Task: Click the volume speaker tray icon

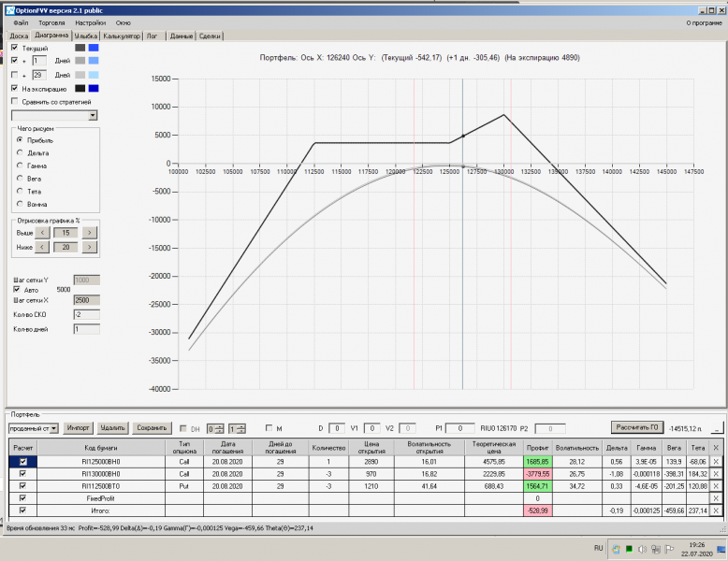Action: (642, 550)
